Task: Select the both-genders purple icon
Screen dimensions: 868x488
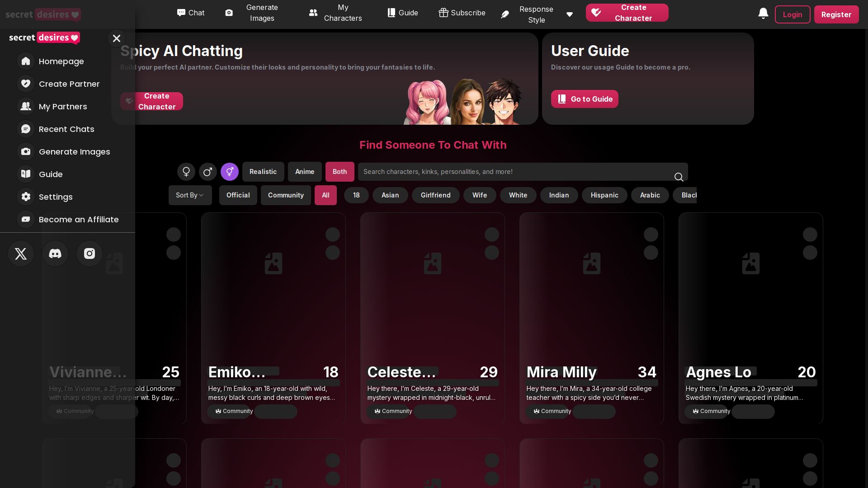Action: (x=230, y=172)
